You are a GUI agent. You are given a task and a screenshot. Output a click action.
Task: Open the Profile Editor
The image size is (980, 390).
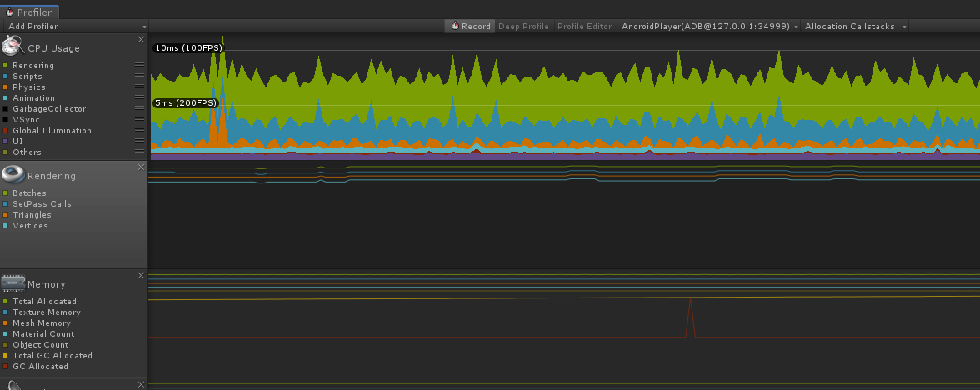pos(584,27)
